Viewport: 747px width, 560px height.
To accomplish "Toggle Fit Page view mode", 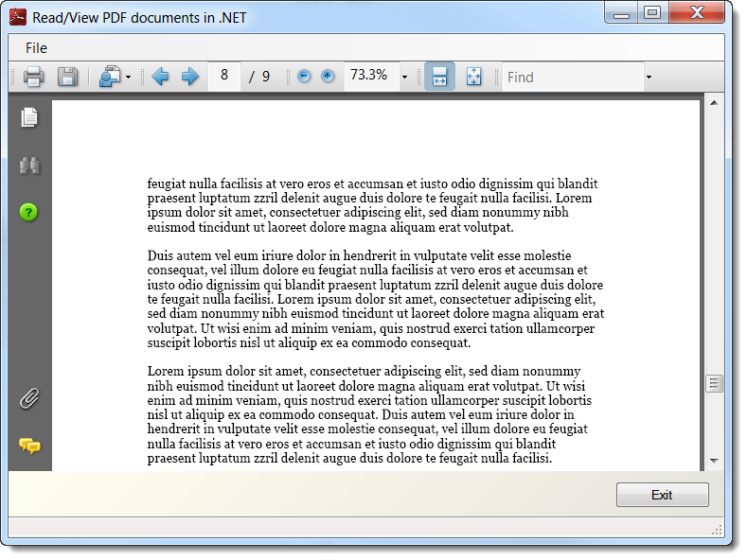I will (x=473, y=77).
